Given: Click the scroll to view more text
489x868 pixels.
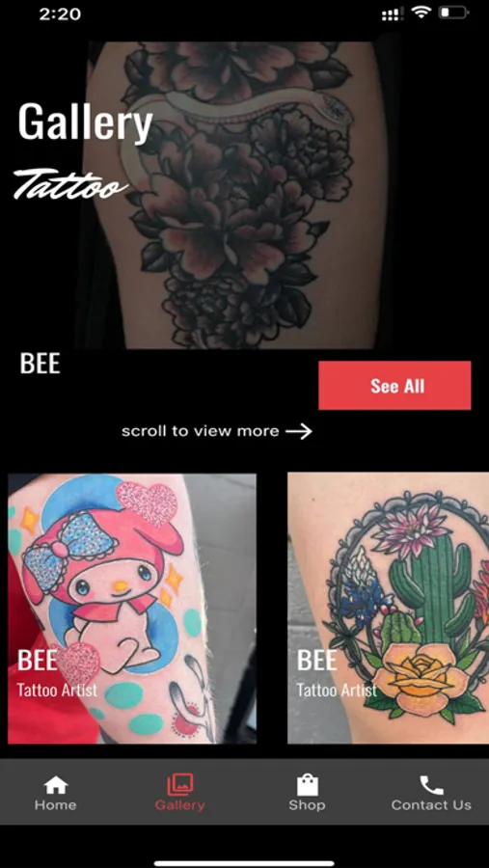Looking at the screenshot, I should (x=201, y=431).
